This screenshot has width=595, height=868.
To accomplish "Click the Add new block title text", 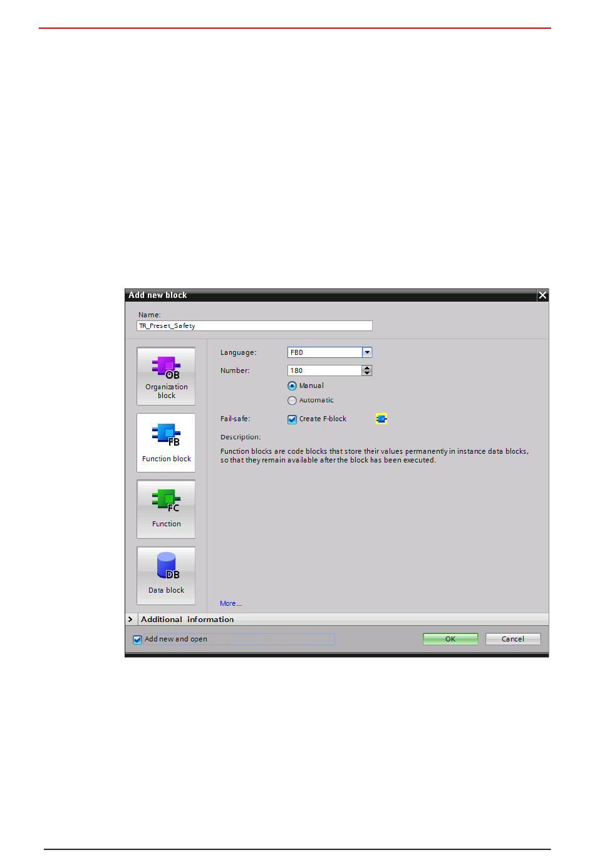I will tap(158, 295).
